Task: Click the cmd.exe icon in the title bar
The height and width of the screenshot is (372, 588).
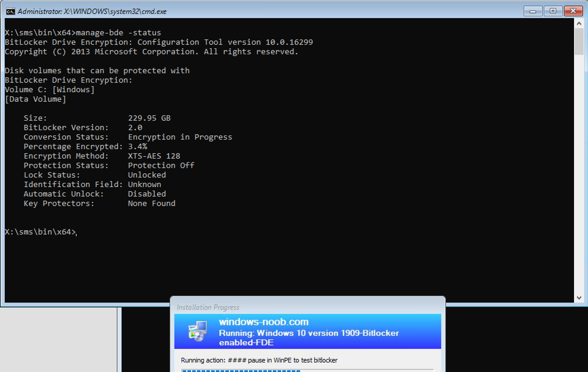Action: pyautogui.click(x=10, y=12)
